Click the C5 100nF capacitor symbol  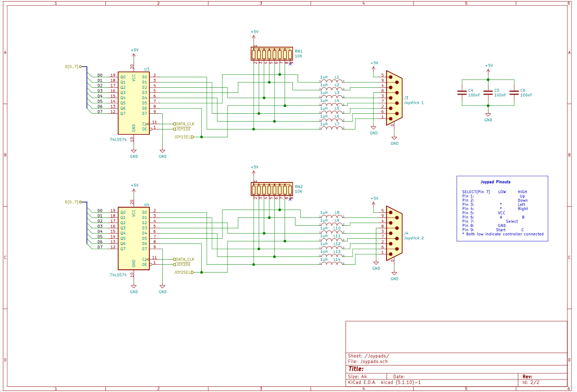pyautogui.click(x=488, y=93)
